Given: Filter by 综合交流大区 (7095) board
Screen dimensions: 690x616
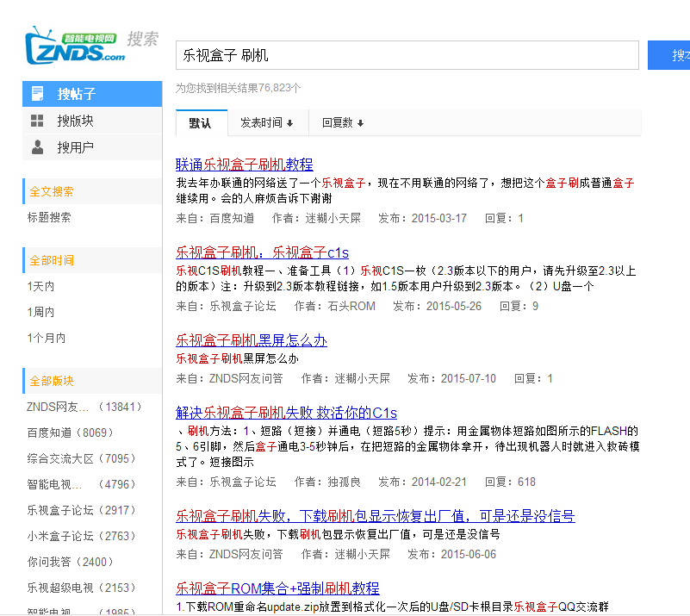Looking at the screenshot, I should pos(82,458).
